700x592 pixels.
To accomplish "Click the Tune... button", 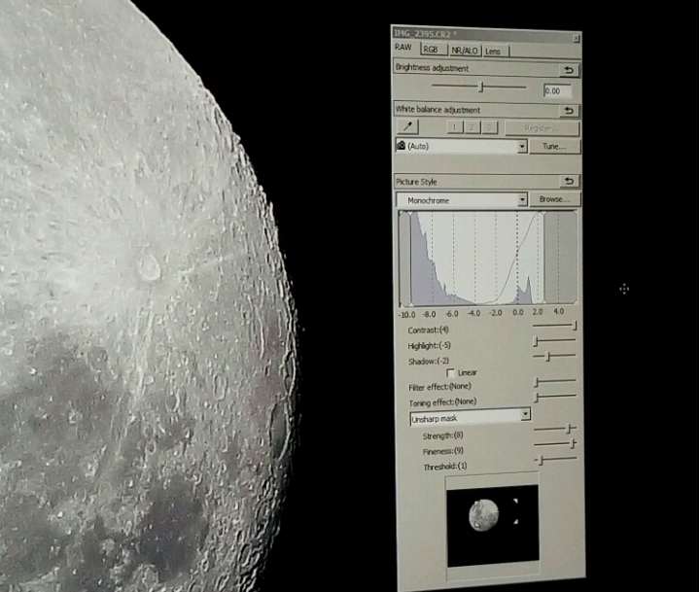I will [554, 147].
